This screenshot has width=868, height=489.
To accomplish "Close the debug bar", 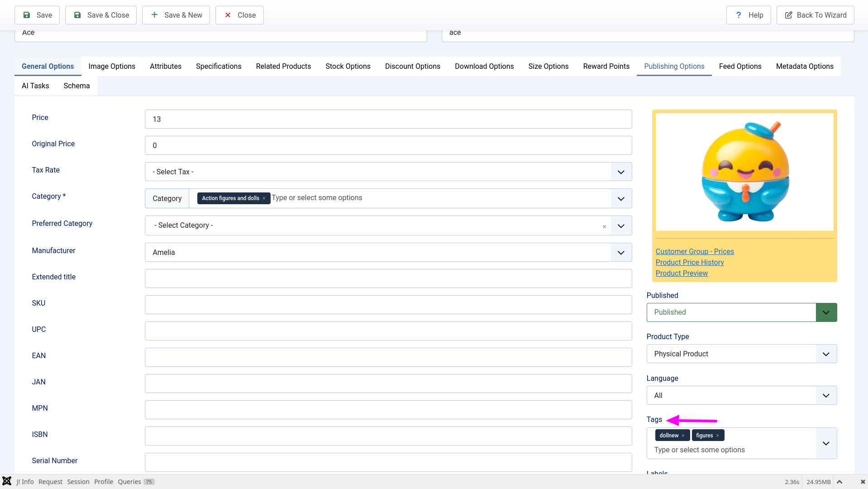I will coord(863,482).
